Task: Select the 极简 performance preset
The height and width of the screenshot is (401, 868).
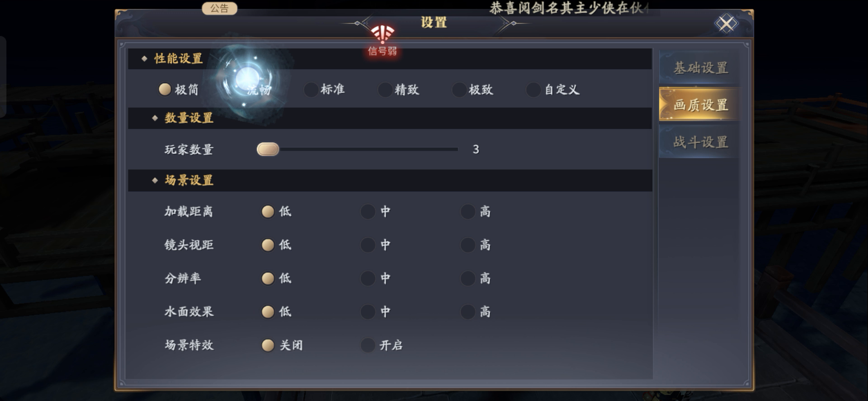Action: coord(178,89)
